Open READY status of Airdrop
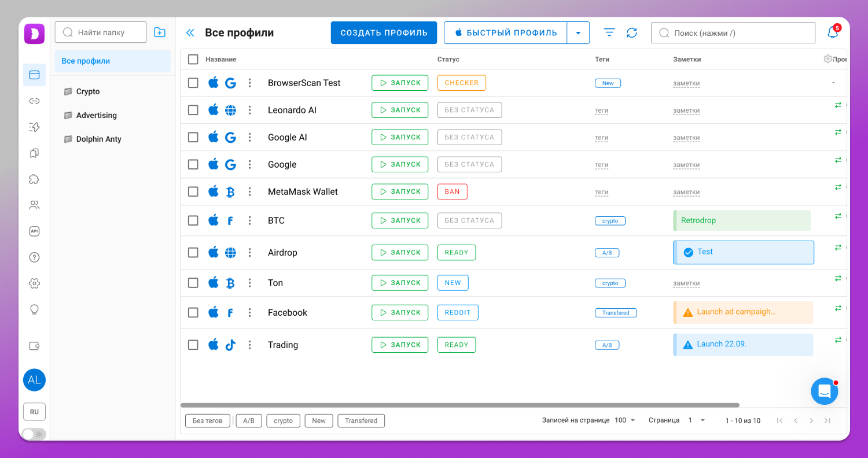The height and width of the screenshot is (458, 868). pyautogui.click(x=457, y=252)
